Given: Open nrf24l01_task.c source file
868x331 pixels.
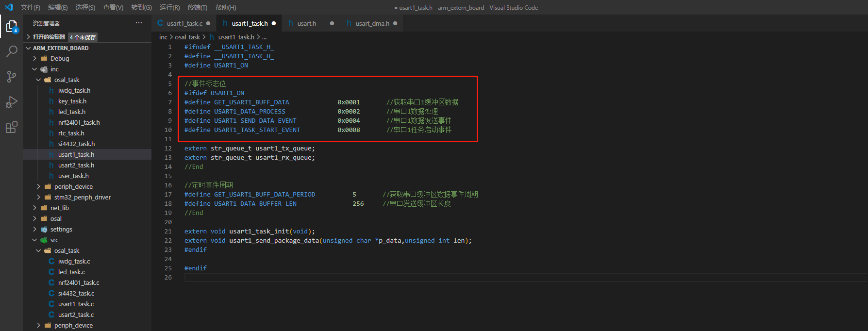Looking at the screenshot, I should click(79, 282).
